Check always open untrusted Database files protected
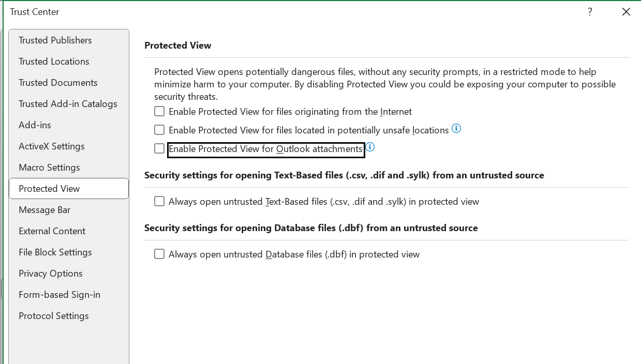The width and height of the screenshot is (641, 364). point(159,254)
